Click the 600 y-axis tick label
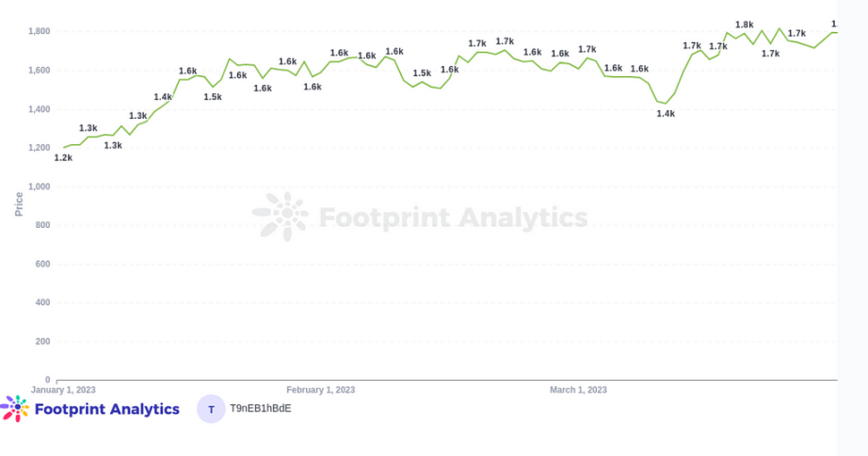Screen dimensions: 868x456 point(43,264)
